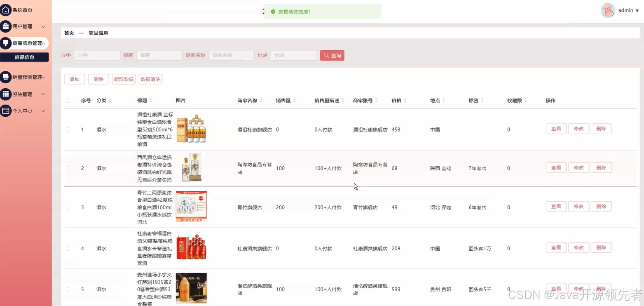This screenshot has height=306, width=644.
Task: Click the product image in row 5
Action: pos(191,288)
